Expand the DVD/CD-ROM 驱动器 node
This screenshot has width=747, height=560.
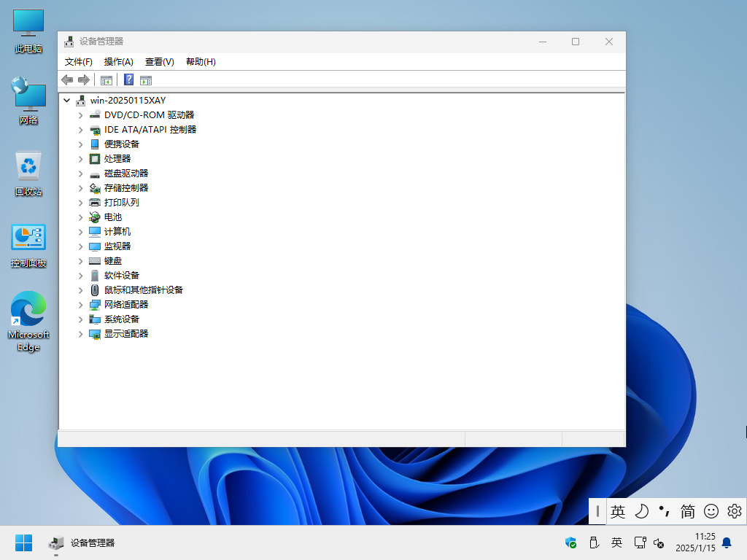[x=80, y=115]
